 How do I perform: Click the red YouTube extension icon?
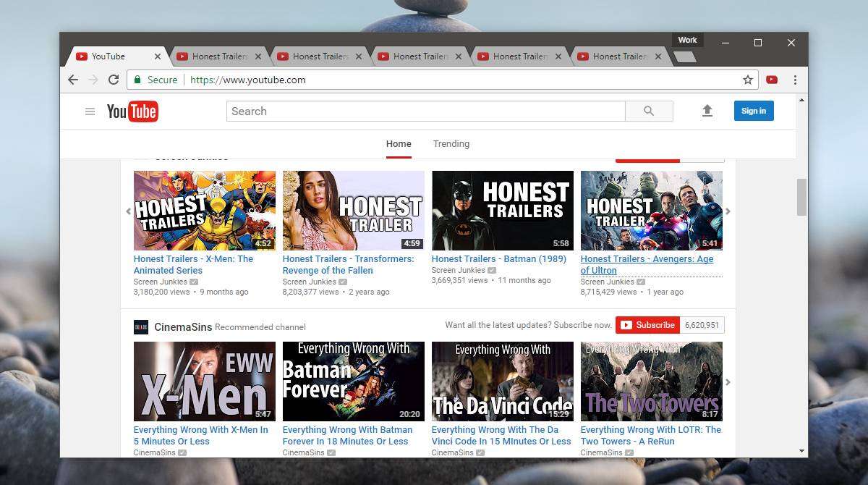coord(772,80)
